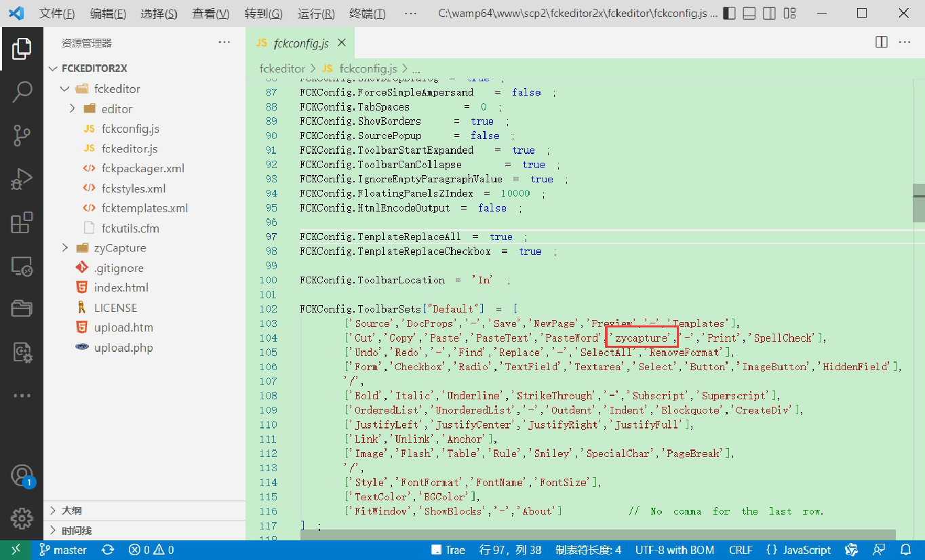Click the master branch status button
Viewport: 925px width, 560px height.
62,550
